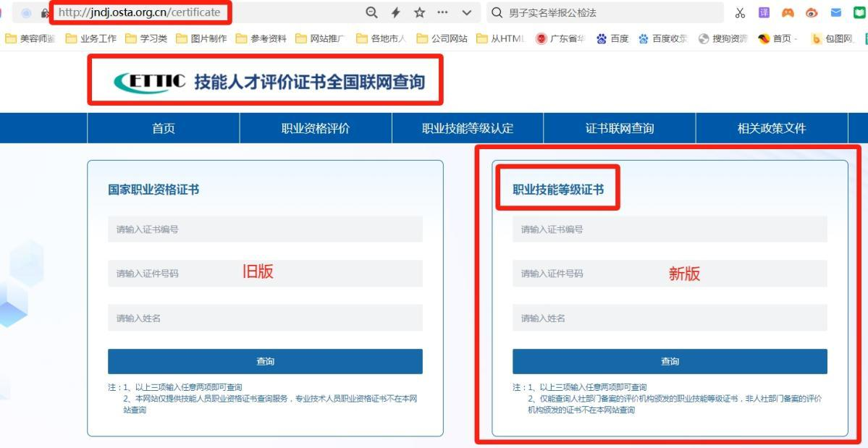Open the three-dot more options in address bar
This screenshot has width=868, height=448.
tap(443, 12)
